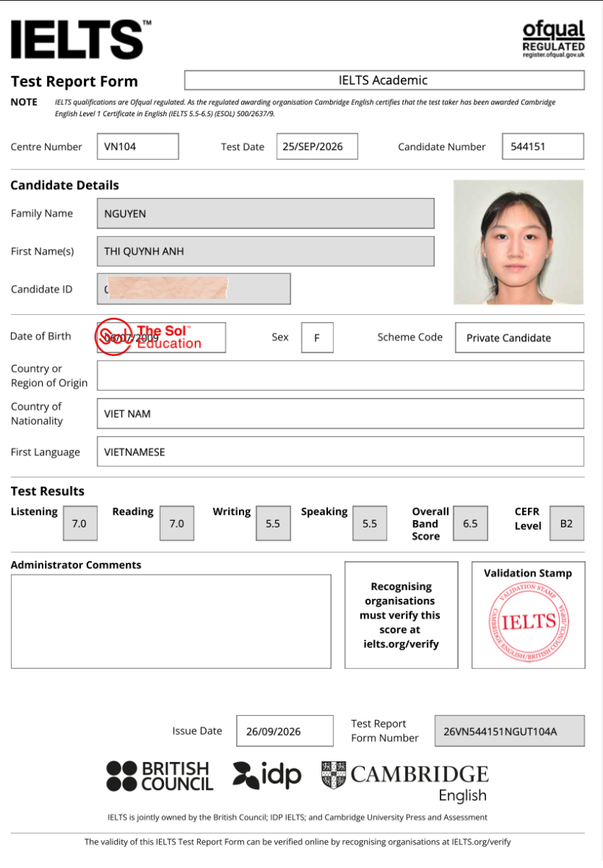Click the Cambridge English logo

point(405,782)
